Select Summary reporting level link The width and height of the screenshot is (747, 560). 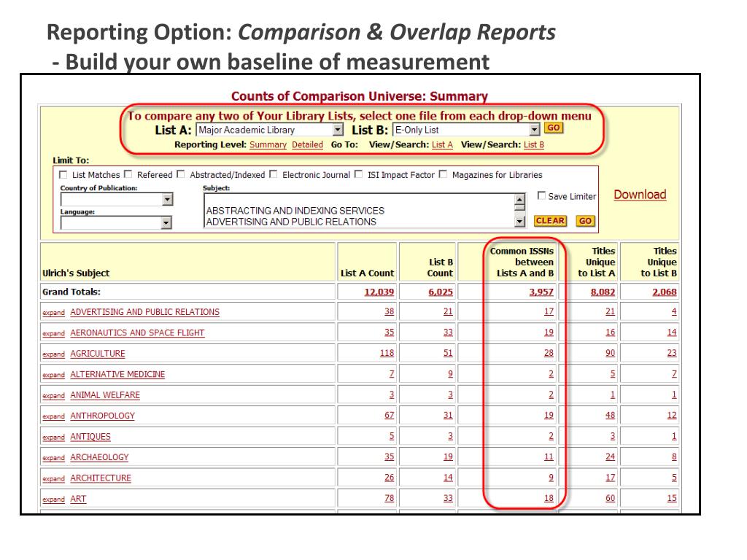point(268,144)
